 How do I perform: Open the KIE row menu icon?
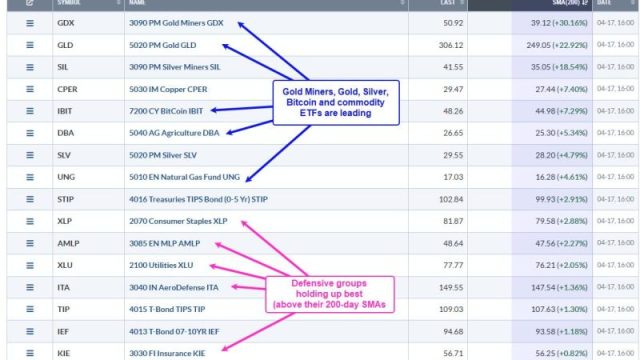coord(30,353)
